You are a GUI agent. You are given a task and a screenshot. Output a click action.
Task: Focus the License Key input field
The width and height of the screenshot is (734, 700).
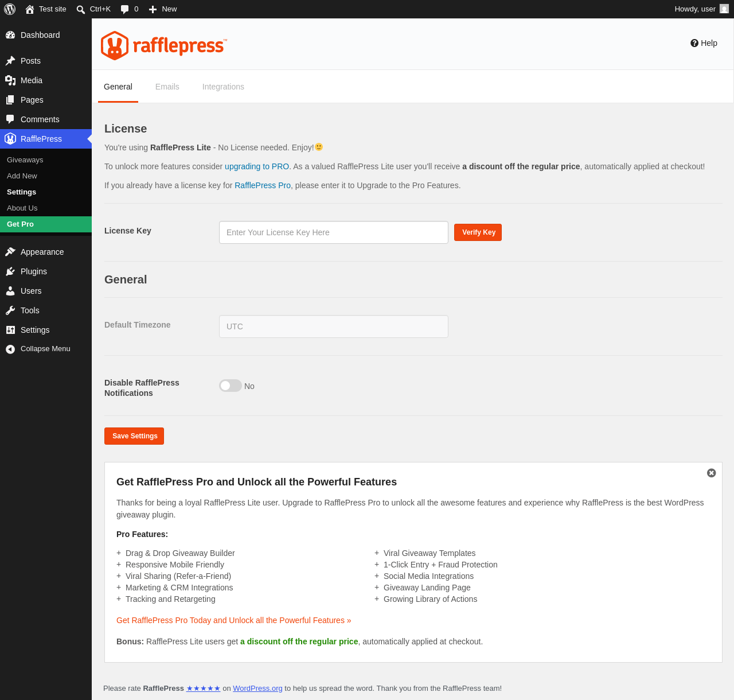tap(334, 232)
